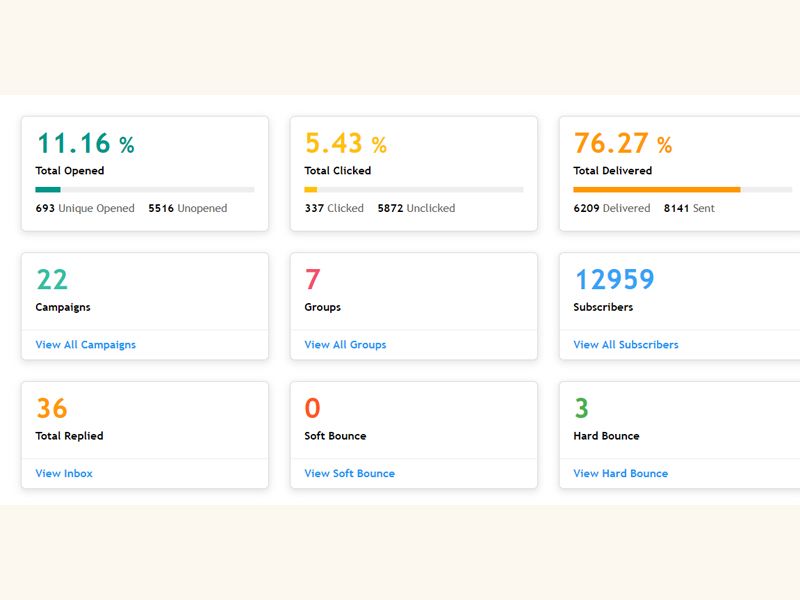Screen dimensions: 800x600
Task: Select the 76.27 % delivered rate
Action: [x=623, y=143]
